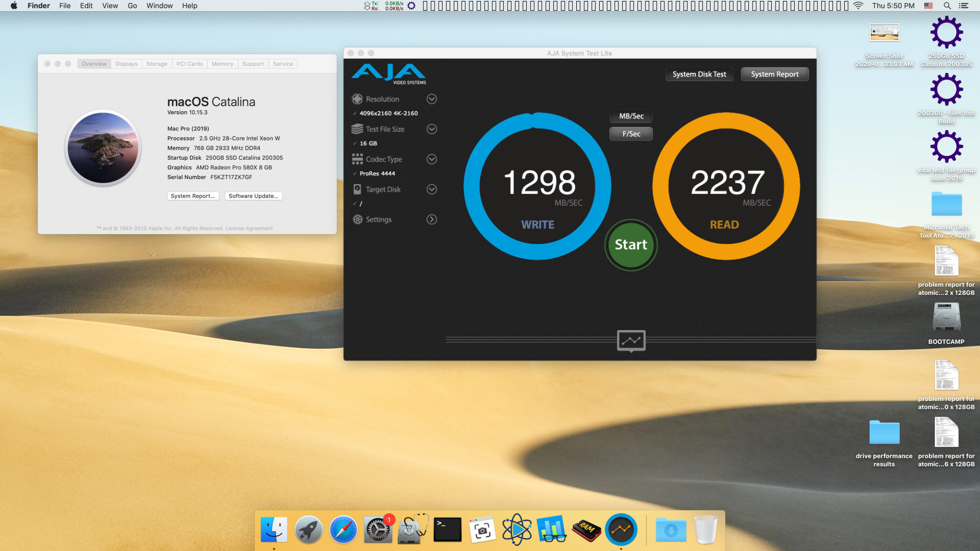
Task: Switch to the Storage tab
Action: coord(157,64)
